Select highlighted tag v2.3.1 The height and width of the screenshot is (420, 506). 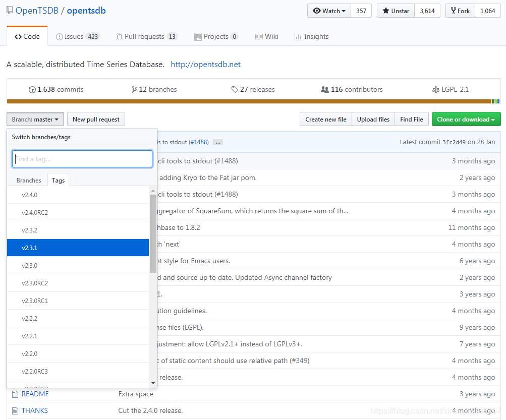click(x=78, y=248)
